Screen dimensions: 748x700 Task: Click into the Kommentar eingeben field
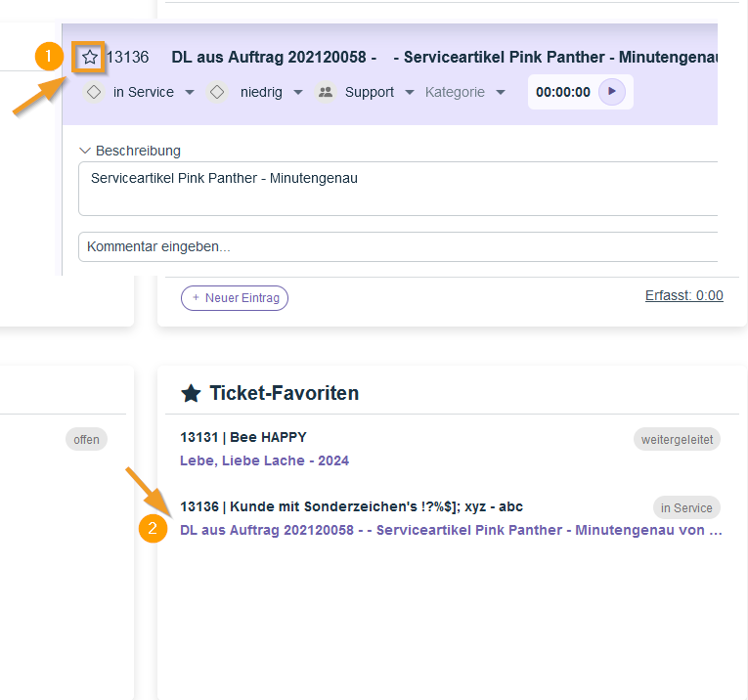[x=391, y=246]
